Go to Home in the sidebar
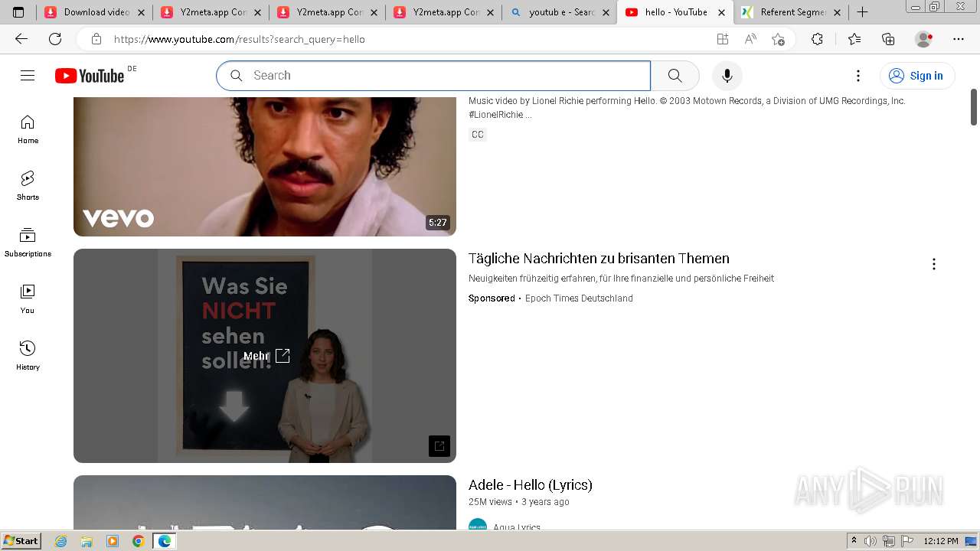Image resolution: width=980 pixels, height=551 pixels. tap(28, 129)
